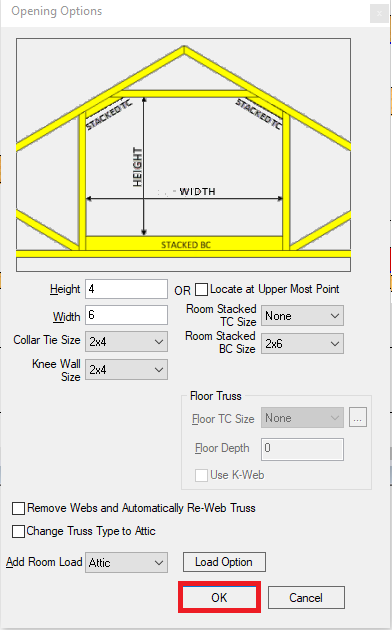Close the Opening Options dialog
The image size is (392, 630).
(x=379, y=14)
